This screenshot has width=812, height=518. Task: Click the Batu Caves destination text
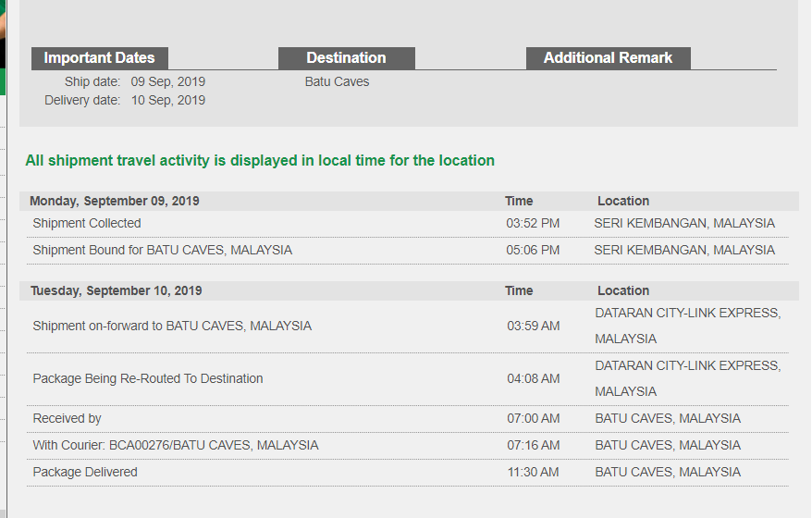point(338,81)
